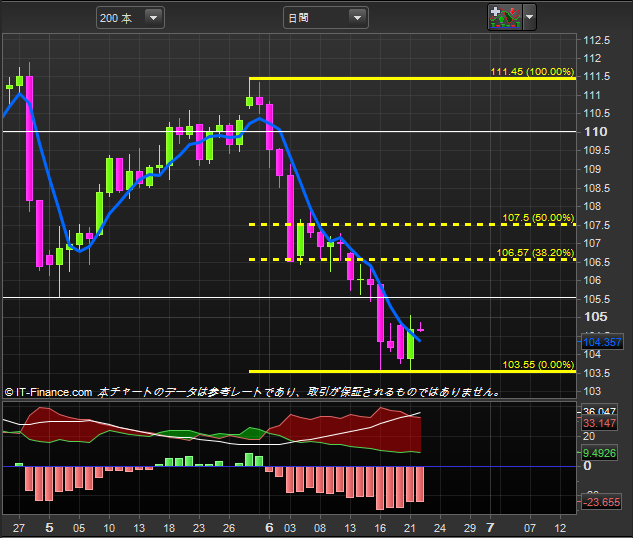Open the chart indicators tool icon
This screenshot has width=633, height=538.
[505, 17]
